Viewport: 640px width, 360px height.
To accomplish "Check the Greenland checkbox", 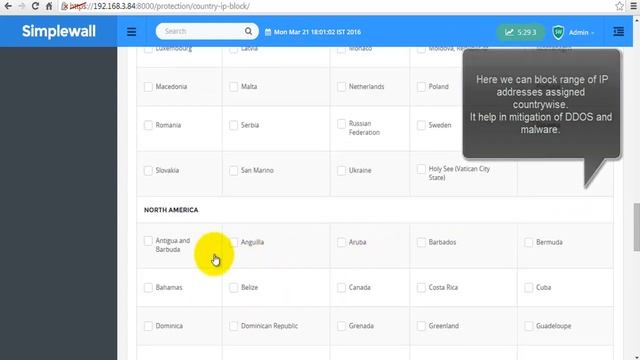I will click(x=421, y=326).
